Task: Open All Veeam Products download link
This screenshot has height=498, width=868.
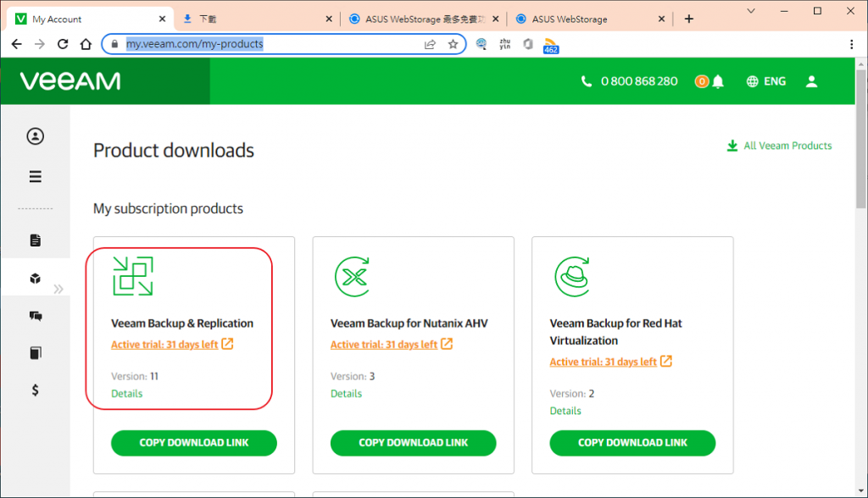Action: tap(780, 146)
